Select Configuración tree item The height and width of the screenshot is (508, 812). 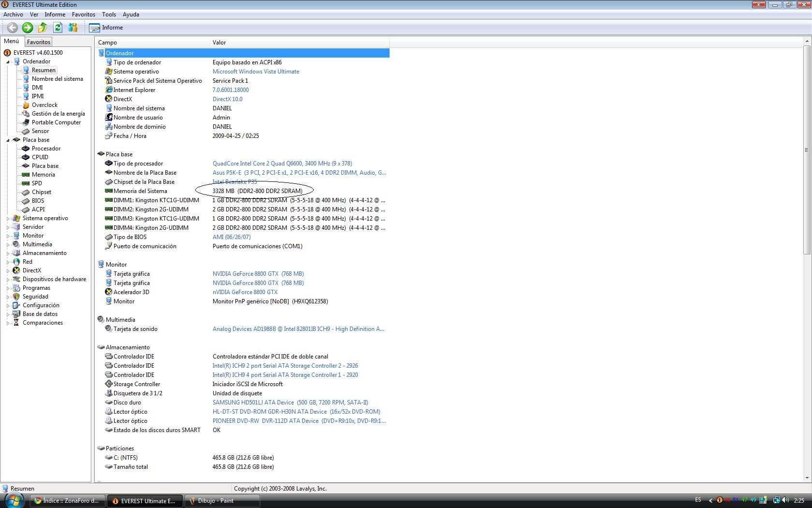[41, 305]
